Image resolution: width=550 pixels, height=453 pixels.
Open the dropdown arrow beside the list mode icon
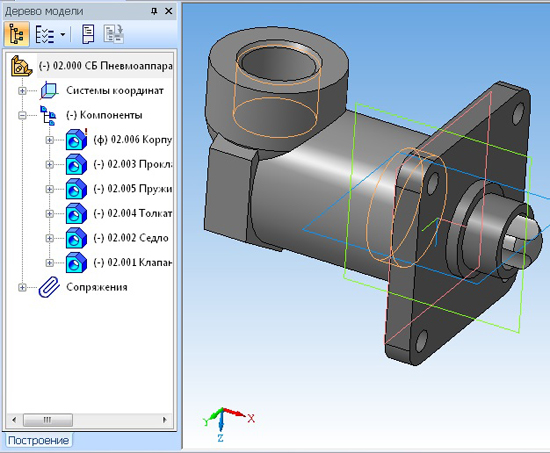click(x=63, y=34)
